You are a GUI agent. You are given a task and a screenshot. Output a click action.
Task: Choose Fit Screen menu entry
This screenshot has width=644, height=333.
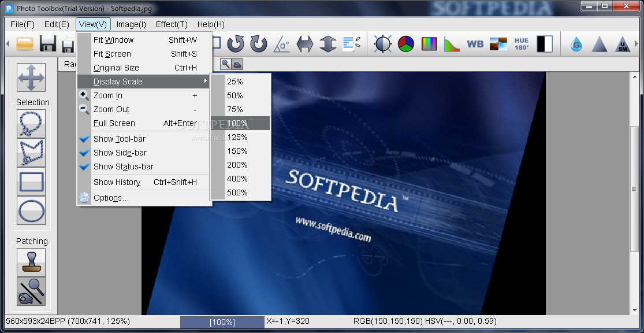point(144,54)
